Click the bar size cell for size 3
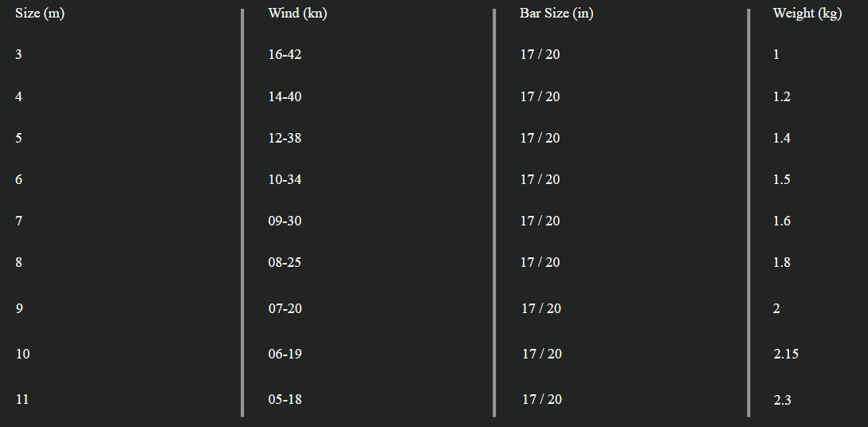This screenshot has height=427, width=868. coord(540,55)
